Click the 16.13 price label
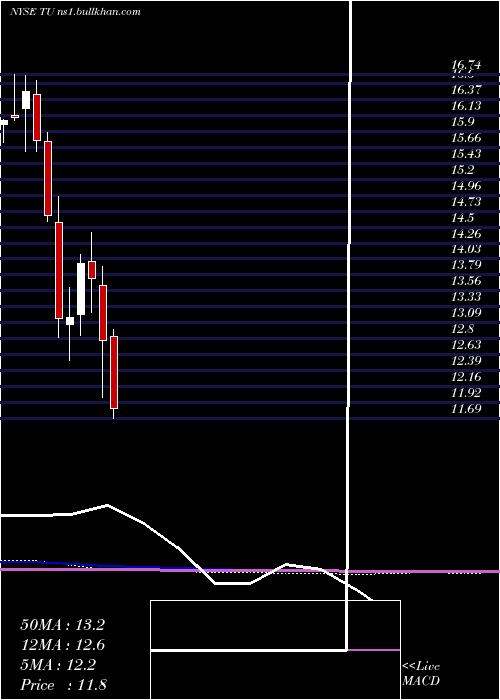The height and width of the screenshot is (700, 500). point(466,106)
